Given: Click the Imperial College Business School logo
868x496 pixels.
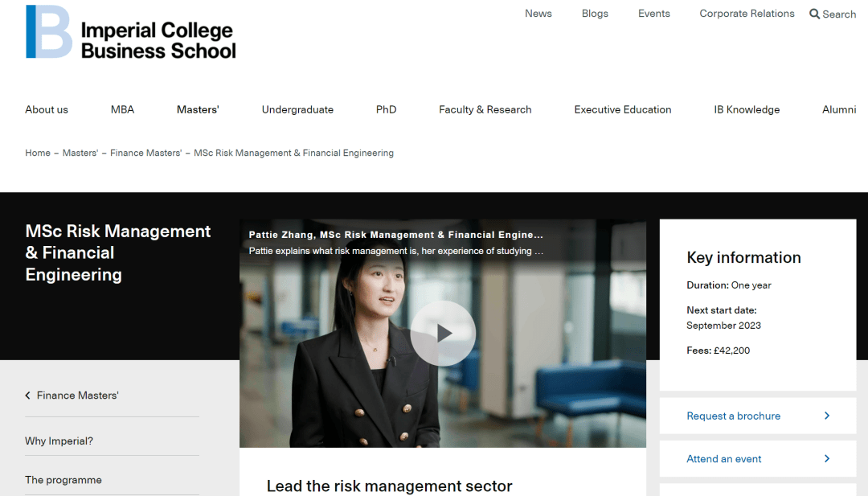Looking at the screenshot, I should 131,32.
